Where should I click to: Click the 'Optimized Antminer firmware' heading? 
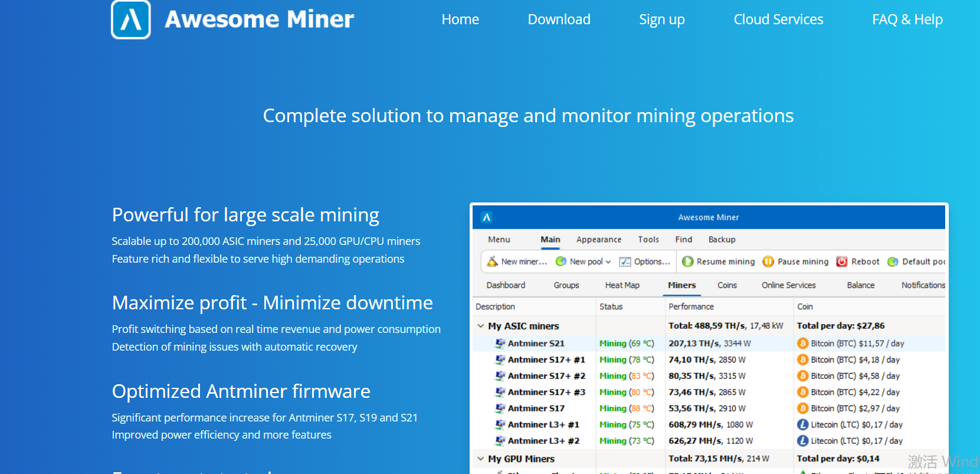tap(241, 391)
